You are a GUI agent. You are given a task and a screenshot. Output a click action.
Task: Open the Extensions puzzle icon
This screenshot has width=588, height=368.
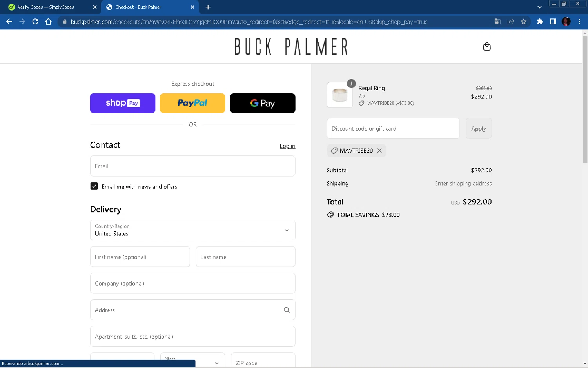[x=540, y=22]
